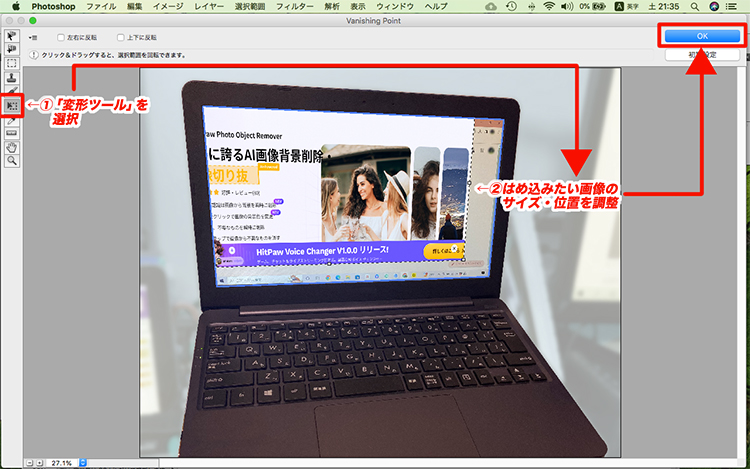The image size is (750, 469).
Task: Zoom in with the plus button
Action: (x=40, y=463)
